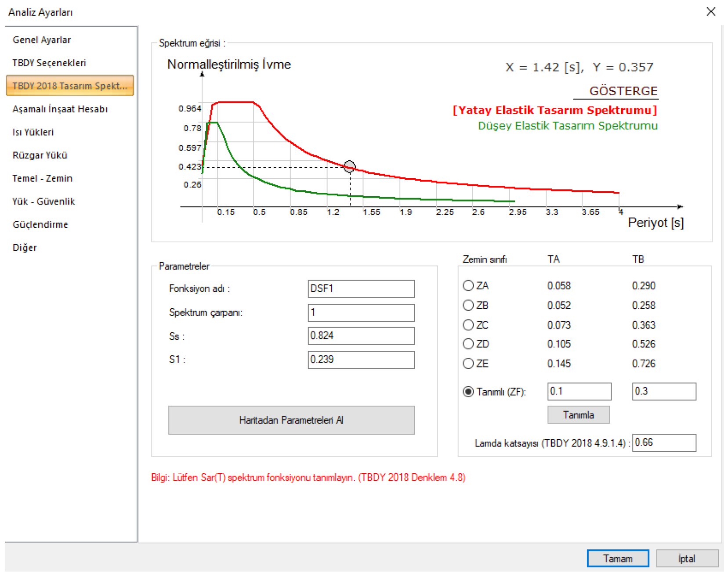728x576 pixels.
Task: Click the Spektrum çarpanı input field
Action: [x=361, y=313]
